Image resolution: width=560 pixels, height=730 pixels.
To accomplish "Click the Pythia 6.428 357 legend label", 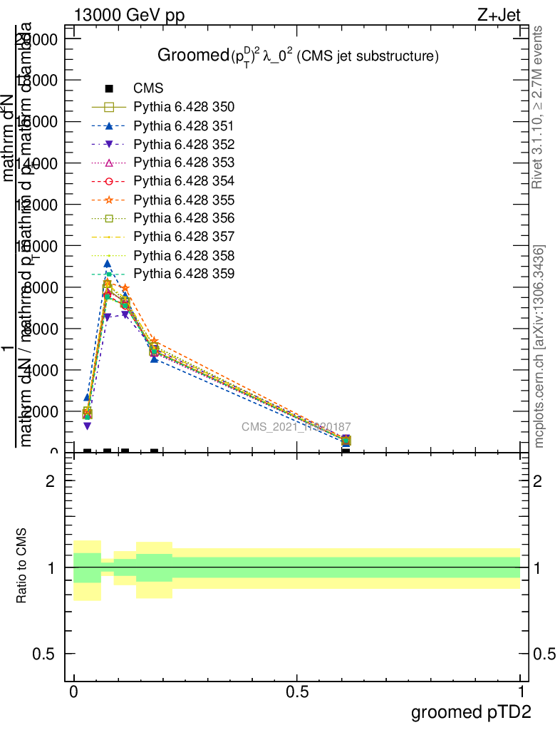I will pos(184,237).
